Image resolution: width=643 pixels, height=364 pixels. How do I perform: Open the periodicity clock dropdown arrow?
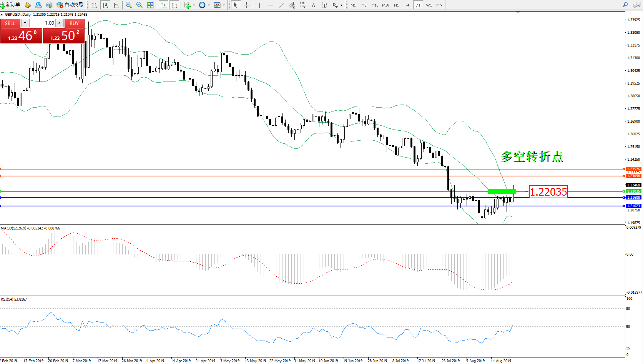pyautogui.click(x=209, y=5)
